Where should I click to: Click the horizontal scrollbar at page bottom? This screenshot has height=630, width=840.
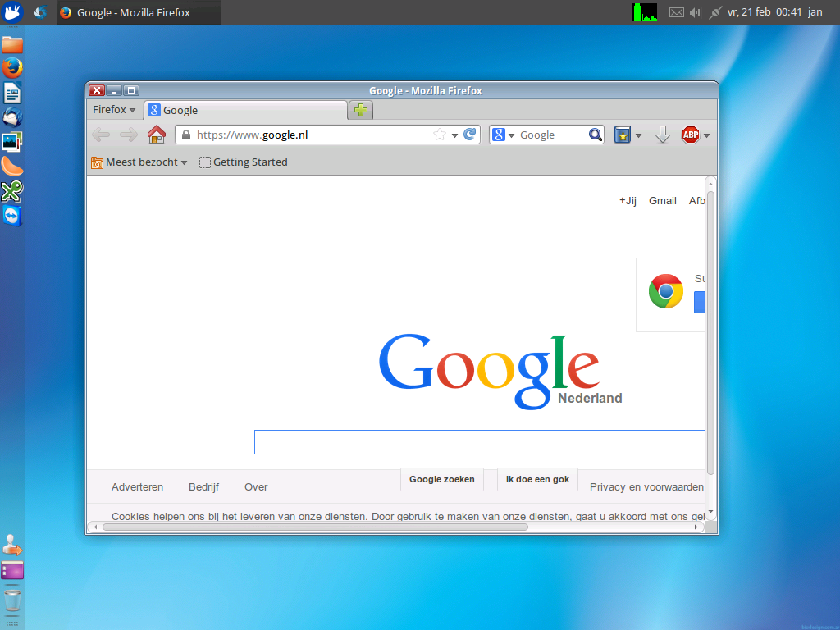click(x=315, y=527)
